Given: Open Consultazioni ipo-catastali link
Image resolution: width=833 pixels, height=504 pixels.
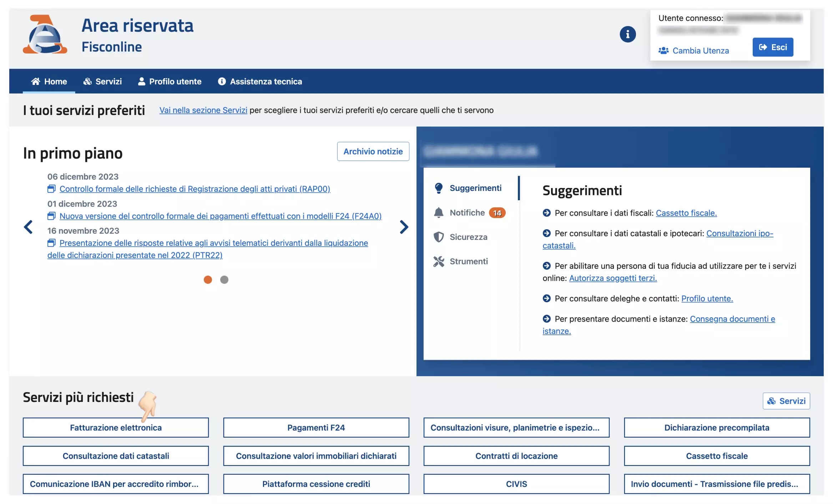Looking at the screenshot, I should pos(739,233).
